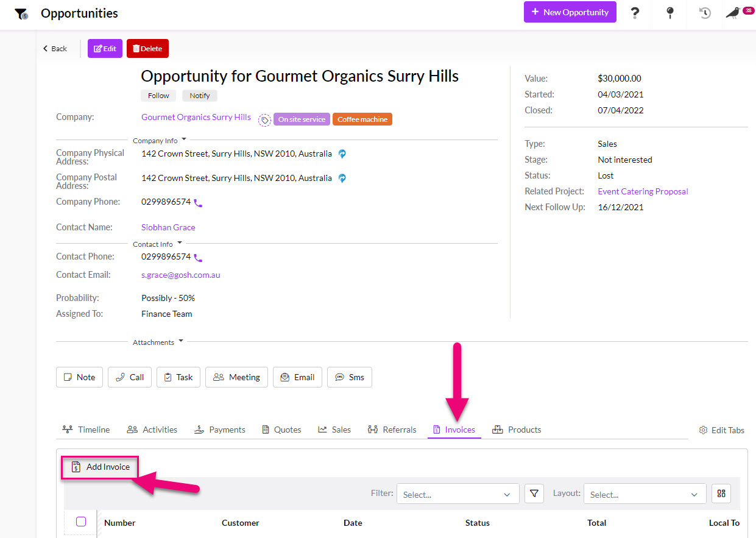Click the Follow button
The width and height of the screenshot is (756, 538).
click(158, 96)
